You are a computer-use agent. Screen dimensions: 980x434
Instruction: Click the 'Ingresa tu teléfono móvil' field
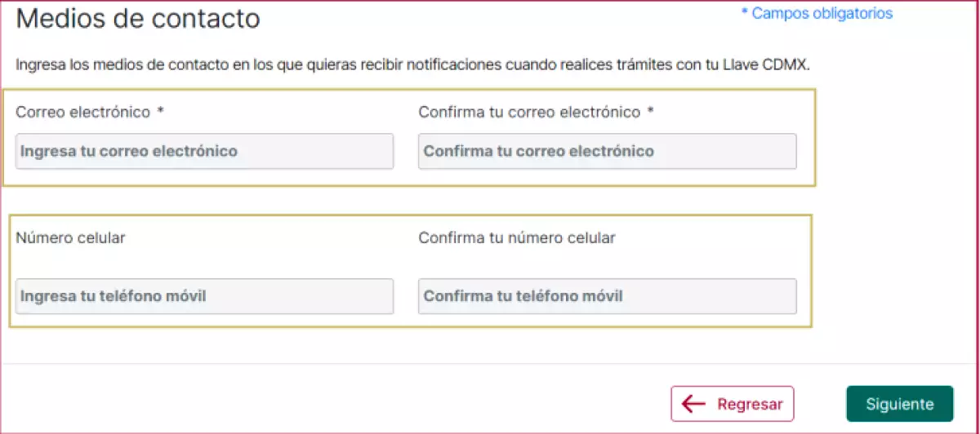click(x=204, y=296)
